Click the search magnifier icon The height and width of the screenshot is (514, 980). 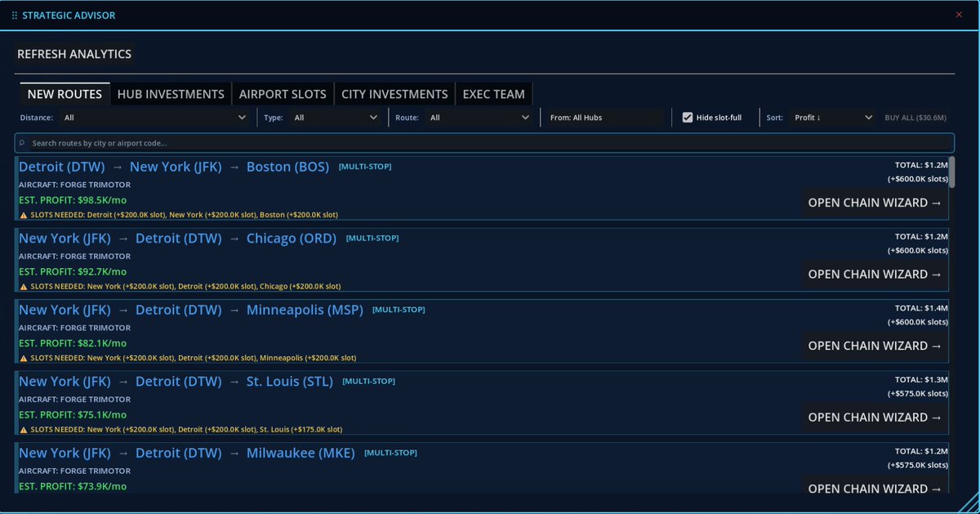tap(24, 143)
